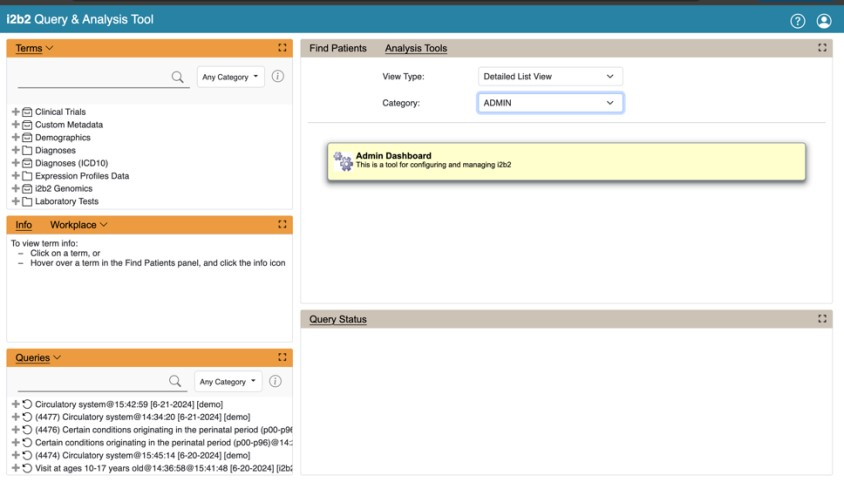Open the help icon in header
Screen dimensions: 844x482
tap(797, 21)
